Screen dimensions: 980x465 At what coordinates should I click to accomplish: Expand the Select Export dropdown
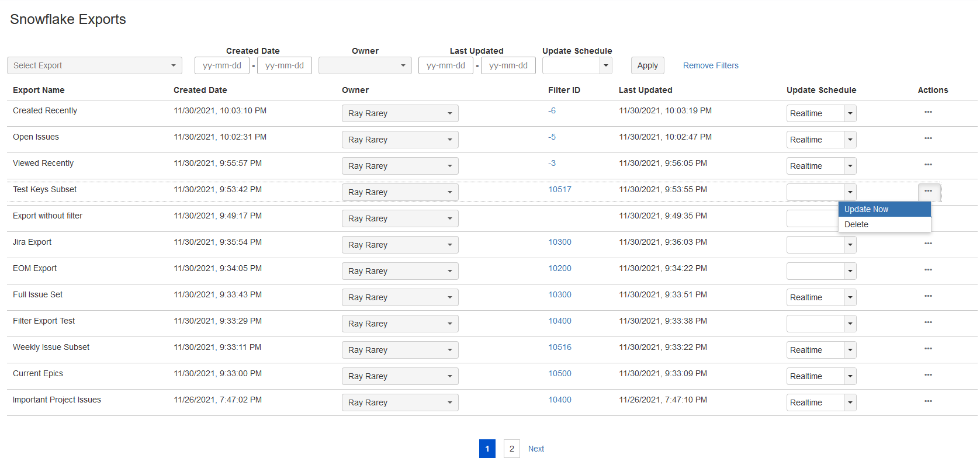[x=95, y=65]
